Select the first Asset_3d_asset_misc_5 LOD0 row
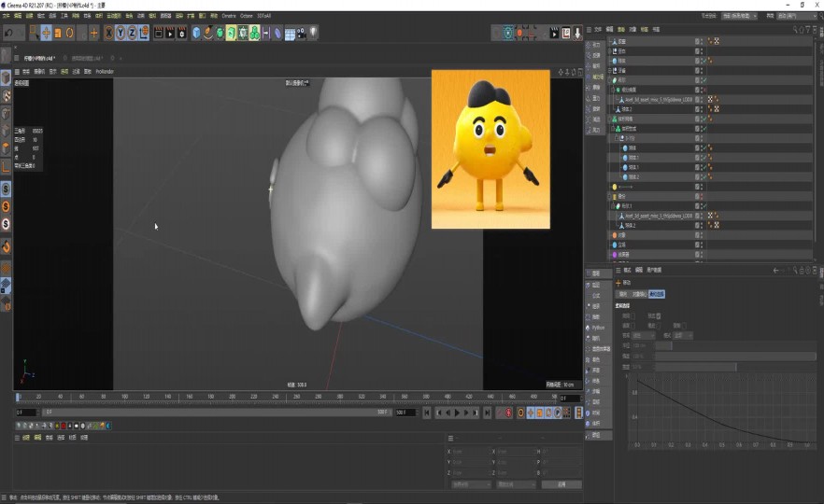Image resolution: width=824 pixels, height=504 pixels. [659, 99]
